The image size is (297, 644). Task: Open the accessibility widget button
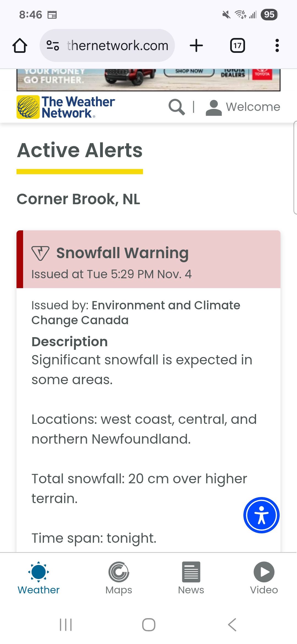pyautogui.click(x=261, y=515)
